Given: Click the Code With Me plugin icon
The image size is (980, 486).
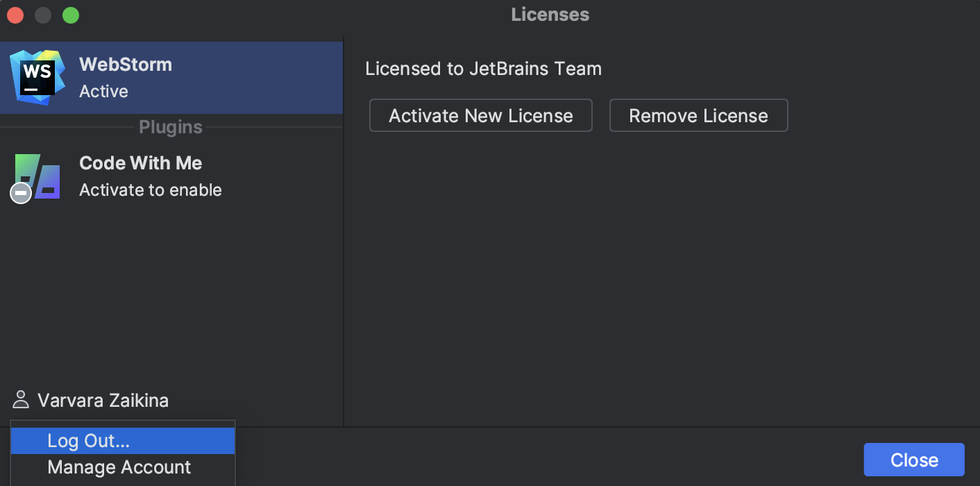Looking at the screenshot, I should coord(36,176).
